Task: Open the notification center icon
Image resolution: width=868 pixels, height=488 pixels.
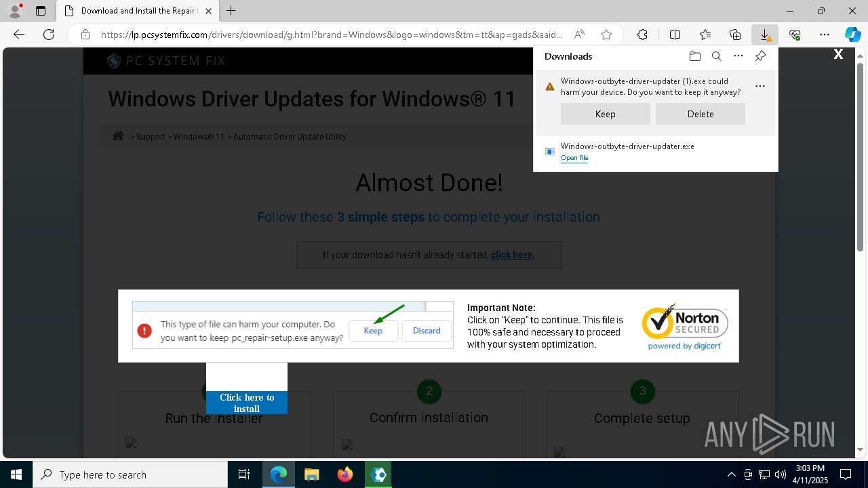Action: click(x=846, y=474)
